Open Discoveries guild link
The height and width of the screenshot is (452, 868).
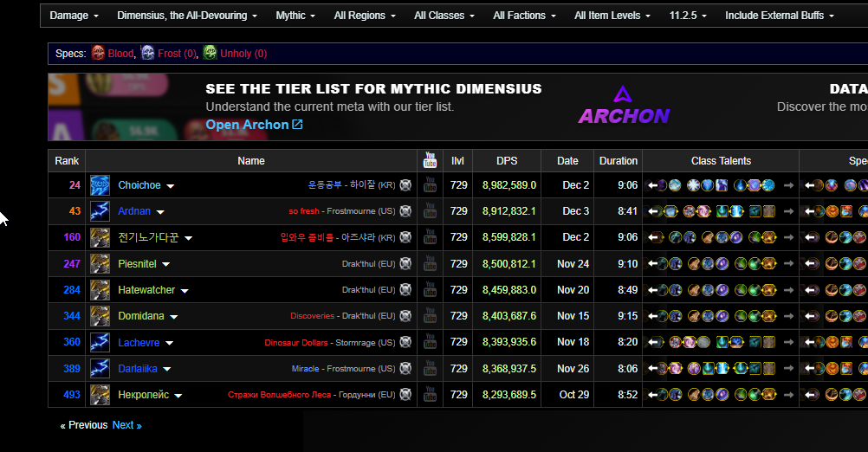[312, 316]
